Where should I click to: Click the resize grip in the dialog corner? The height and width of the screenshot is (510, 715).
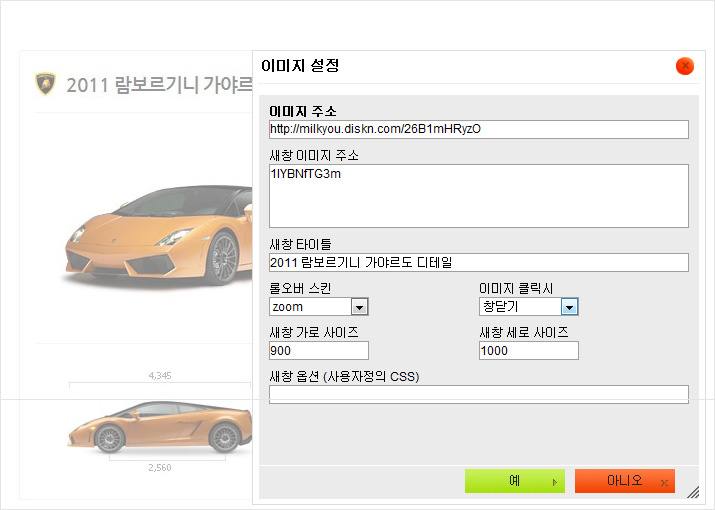pos(693,492)
